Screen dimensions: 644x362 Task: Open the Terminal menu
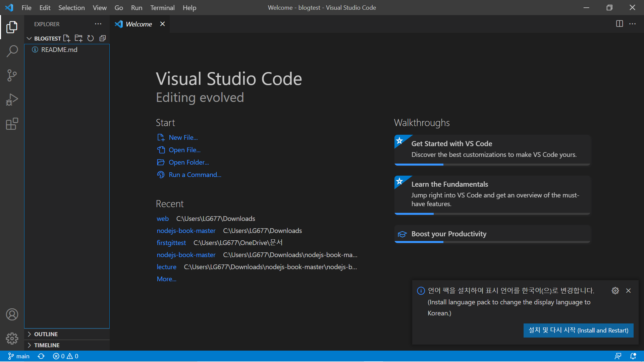click(x=162, y=7)
